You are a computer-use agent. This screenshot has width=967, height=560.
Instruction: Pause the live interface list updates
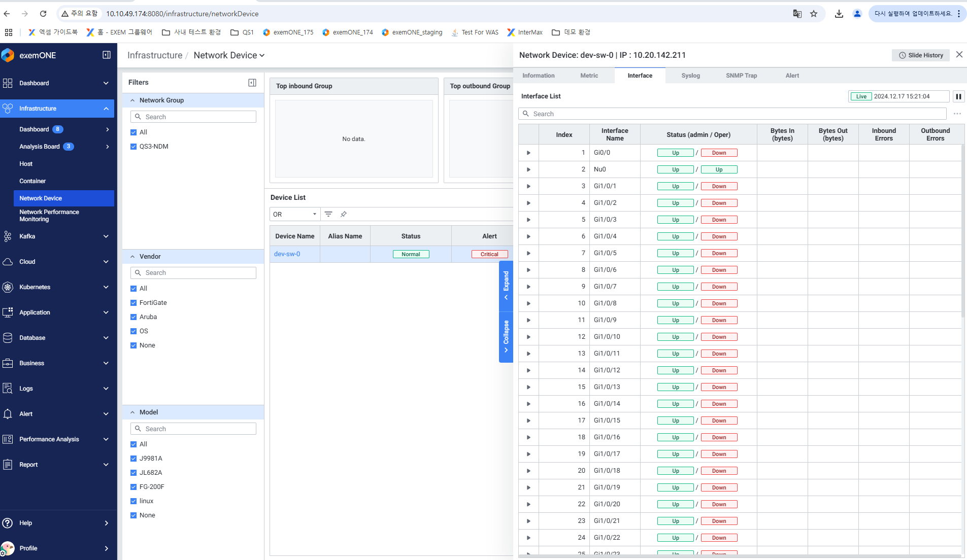coord(958,96)
